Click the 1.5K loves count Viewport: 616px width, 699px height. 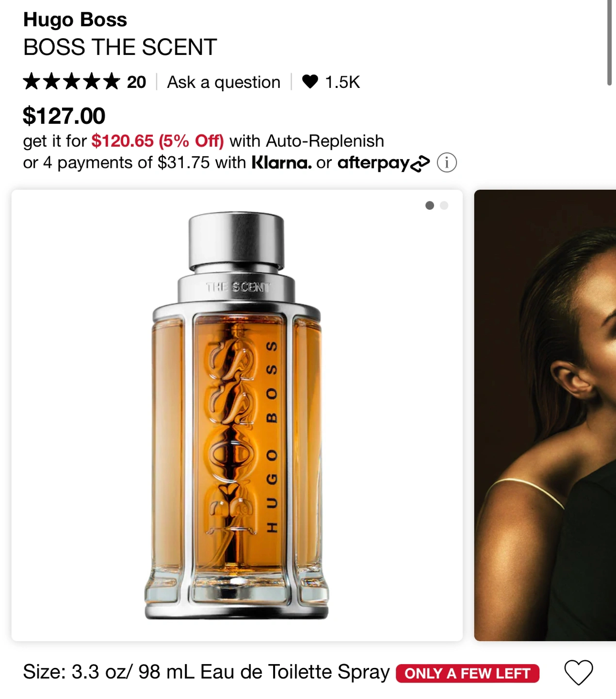(x=342, y=82)
